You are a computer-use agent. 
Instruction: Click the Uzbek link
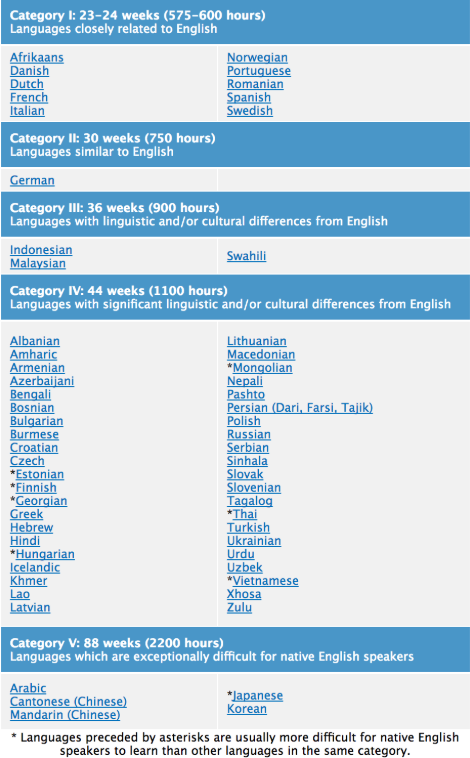tap(245, 568)
